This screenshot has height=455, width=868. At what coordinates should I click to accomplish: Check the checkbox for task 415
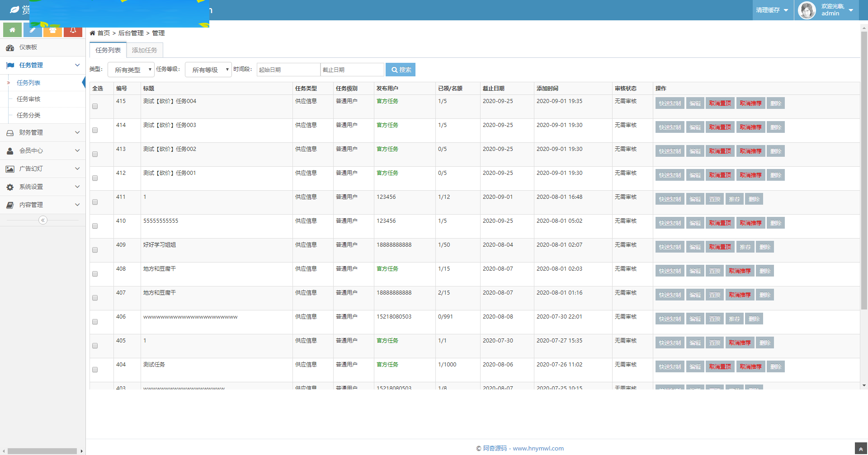click(x=95, y=107)
